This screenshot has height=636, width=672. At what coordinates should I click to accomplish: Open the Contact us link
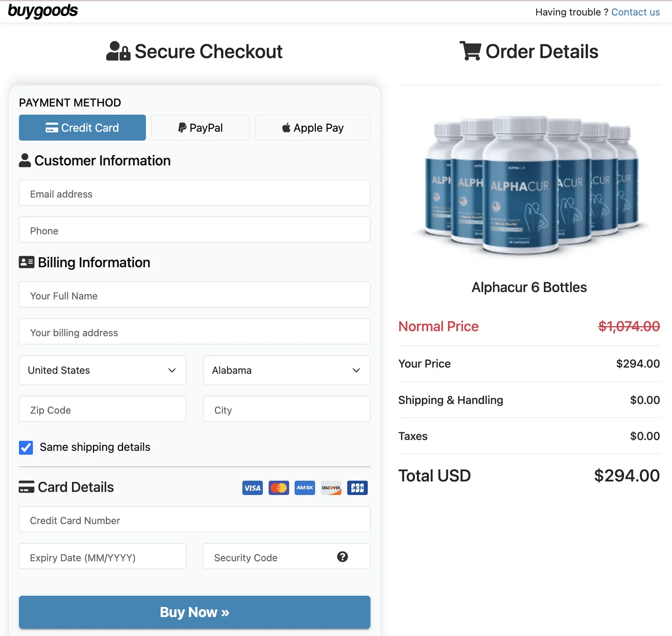pos(635,12)
